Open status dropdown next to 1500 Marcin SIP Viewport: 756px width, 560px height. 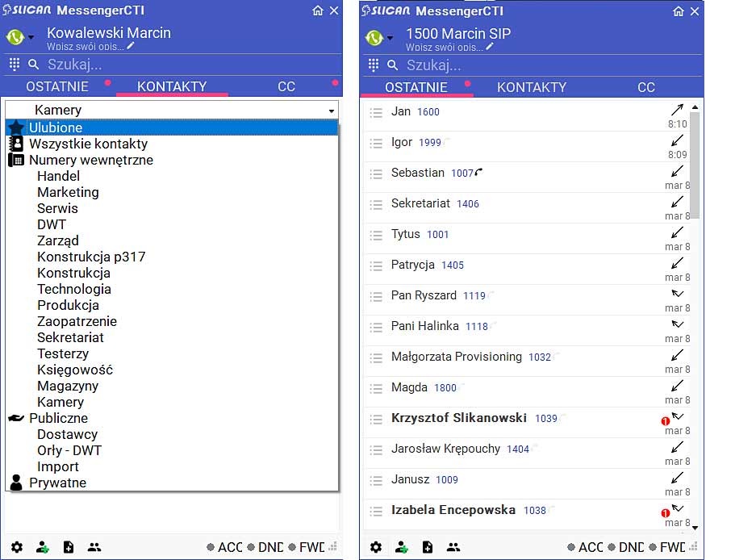pos(391,37)
